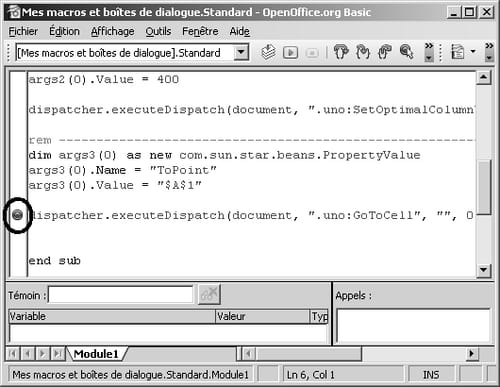Click the vertical scrollbar thumb of editor
This screenshot has width=500, height=387.
(x=484, y=187)
